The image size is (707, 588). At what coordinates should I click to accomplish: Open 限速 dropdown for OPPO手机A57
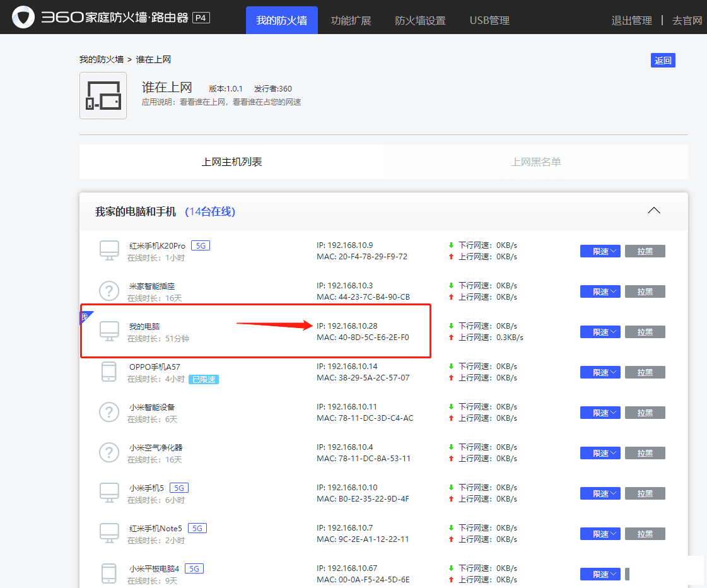600,372
